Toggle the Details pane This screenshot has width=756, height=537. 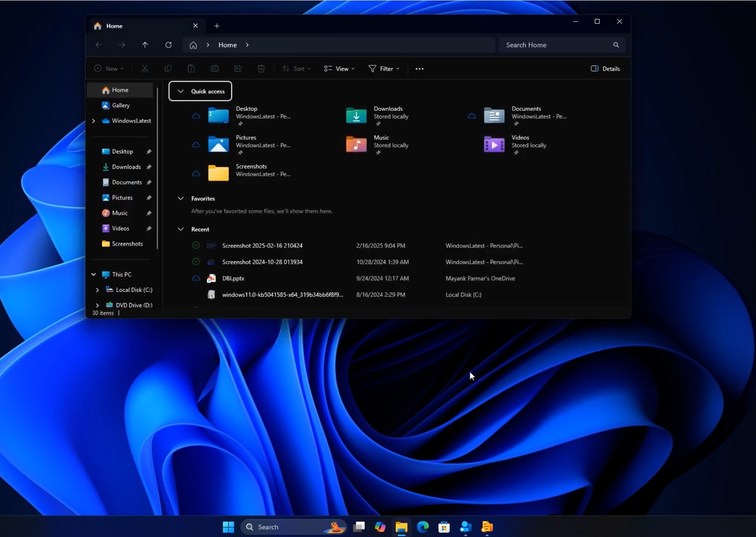(x=605, y=69)
